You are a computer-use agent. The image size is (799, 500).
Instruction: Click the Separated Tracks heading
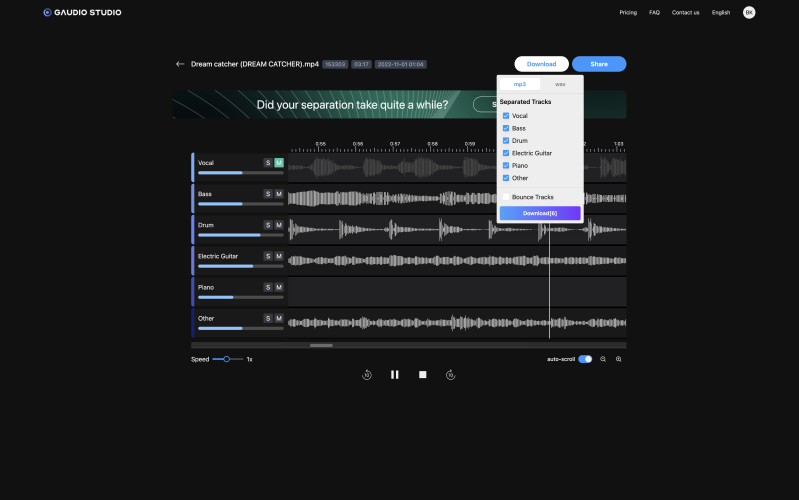pyautogui.click(x=525, y=102)
